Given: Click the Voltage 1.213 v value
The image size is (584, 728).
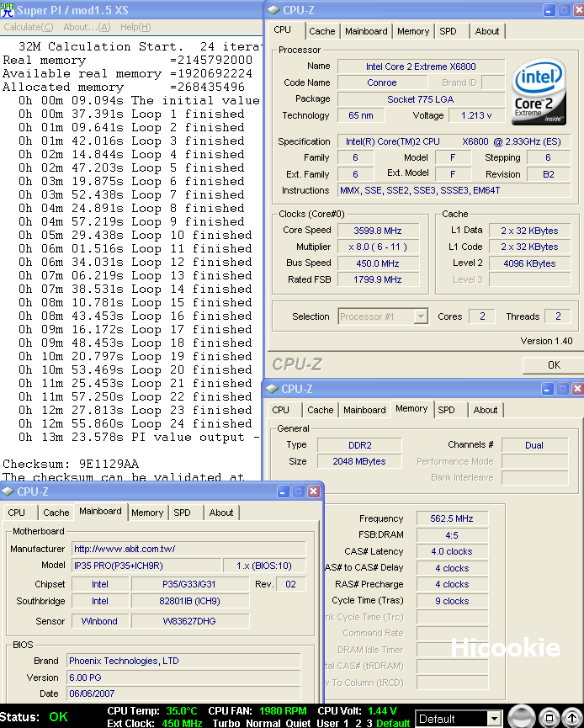Looking at the screenshot, I should [476, 115].
